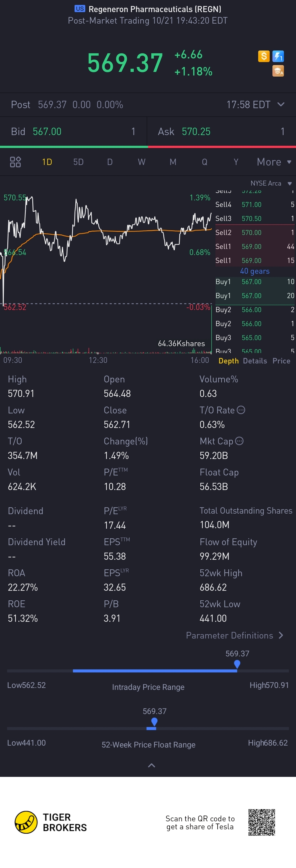
Task: Tap the Regeneron Pharmaceuticals (REGN) title
Action: [x=155, y=9]
